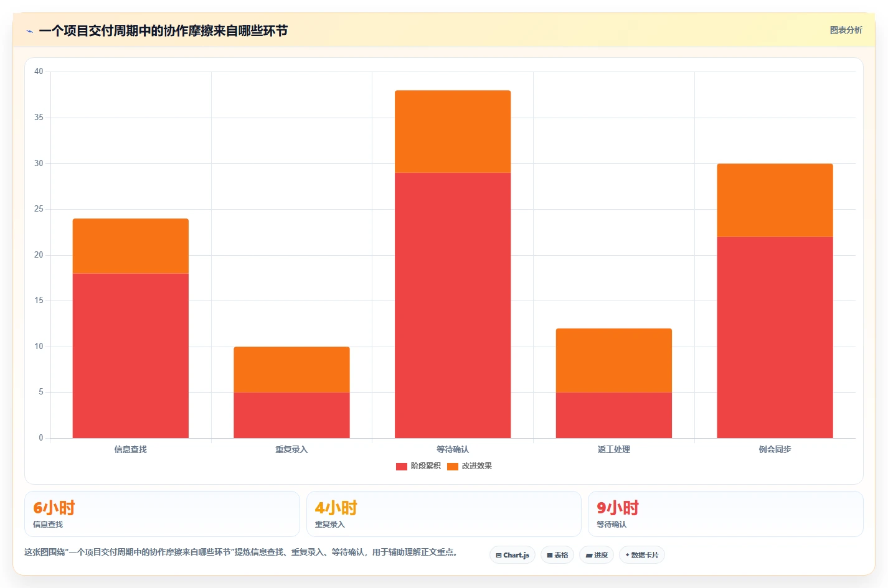
Task: Toggle the 阶段累积 legend red swatch
Action: pos(402,466)
